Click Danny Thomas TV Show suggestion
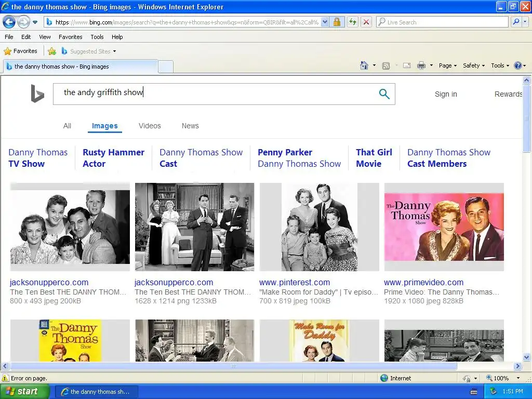532x399 pixels. [x=38, y=158]
